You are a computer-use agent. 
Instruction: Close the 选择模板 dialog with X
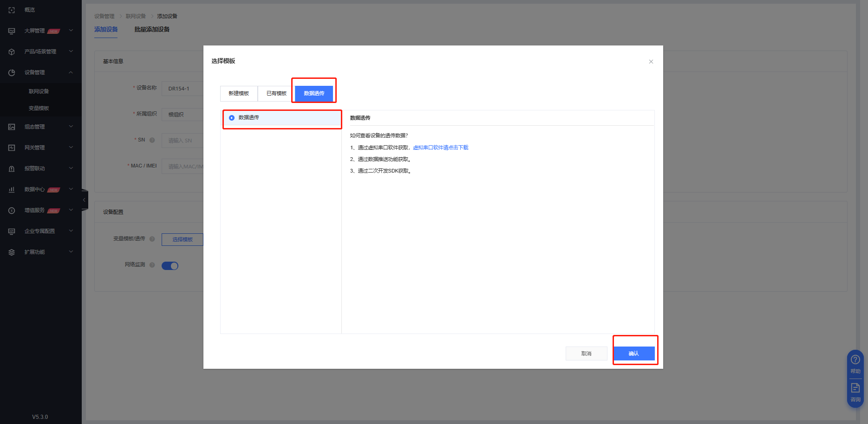pyautogui.click(x=651, y=62)
